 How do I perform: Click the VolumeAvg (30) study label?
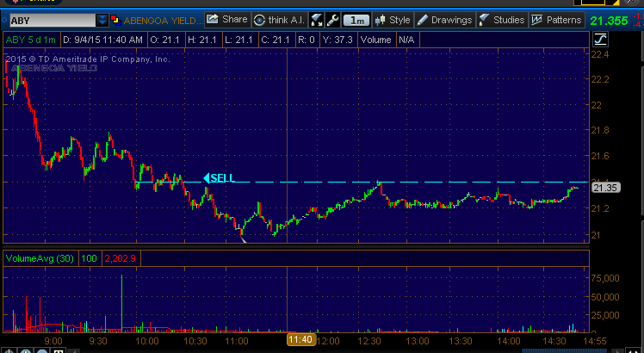click(x=39, y=257)
